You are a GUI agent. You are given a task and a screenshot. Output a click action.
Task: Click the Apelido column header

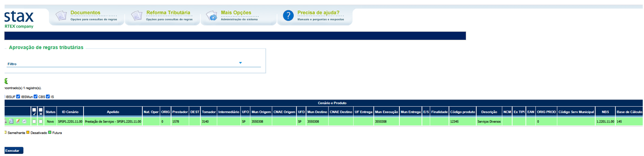pyautogui.click(x=113, y=112)
